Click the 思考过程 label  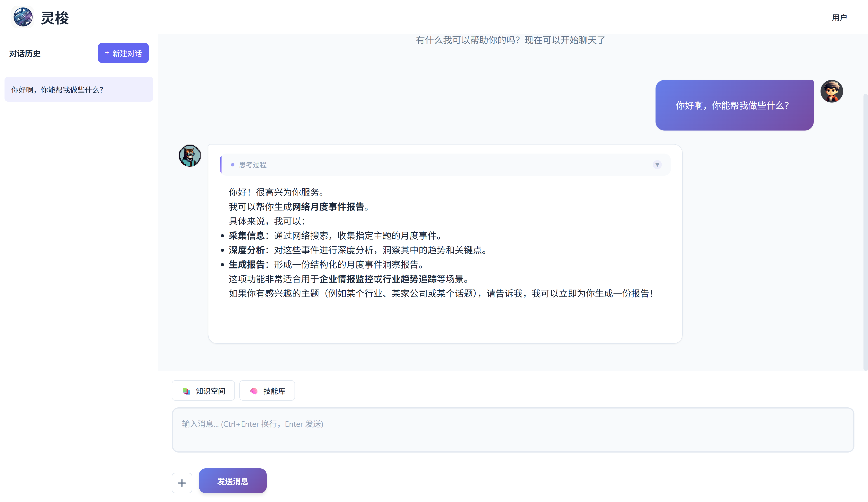(253, 165)
